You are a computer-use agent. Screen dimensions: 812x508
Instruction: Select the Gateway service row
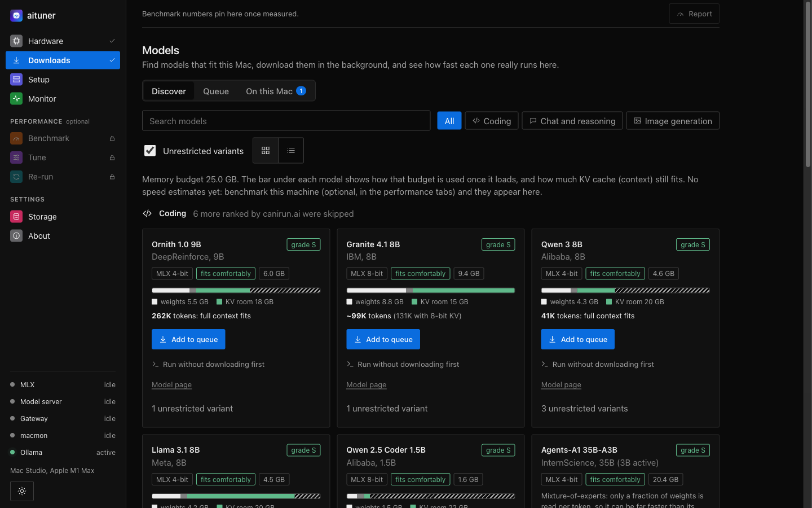click(x=63, y=419)
